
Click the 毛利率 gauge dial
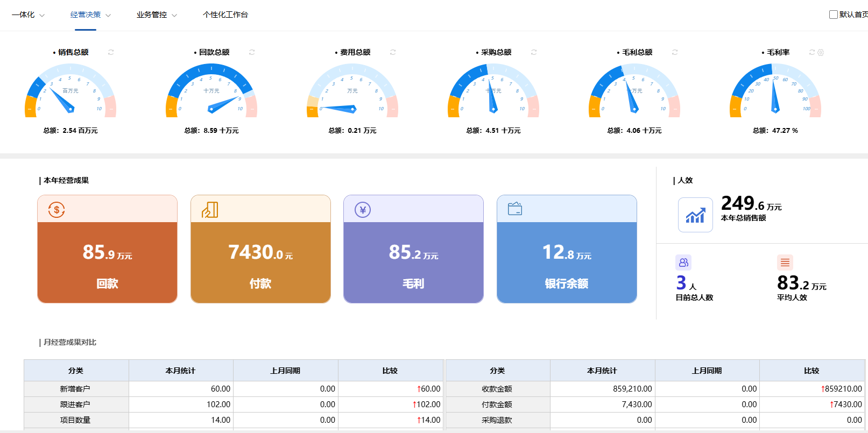coord(775,91)
